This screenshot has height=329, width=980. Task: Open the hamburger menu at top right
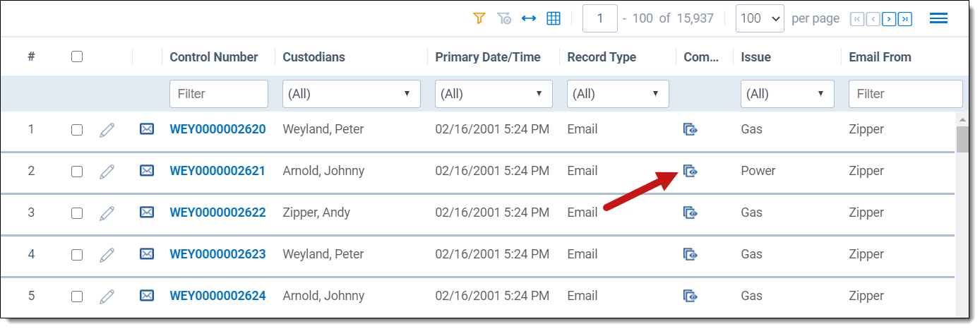[x=938, y=19]
